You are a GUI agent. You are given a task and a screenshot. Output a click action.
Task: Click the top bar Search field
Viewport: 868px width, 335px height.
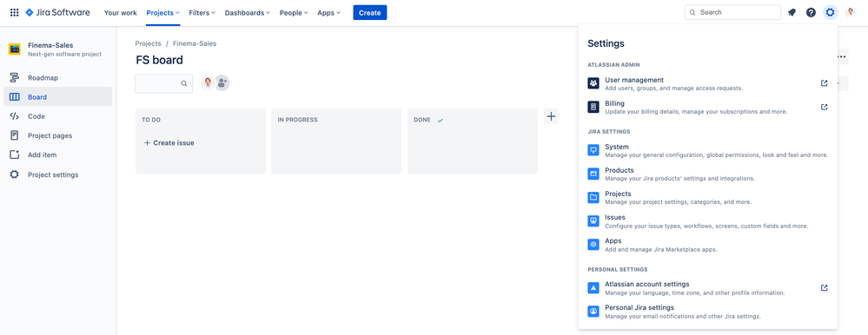click(x=733, y=12)
